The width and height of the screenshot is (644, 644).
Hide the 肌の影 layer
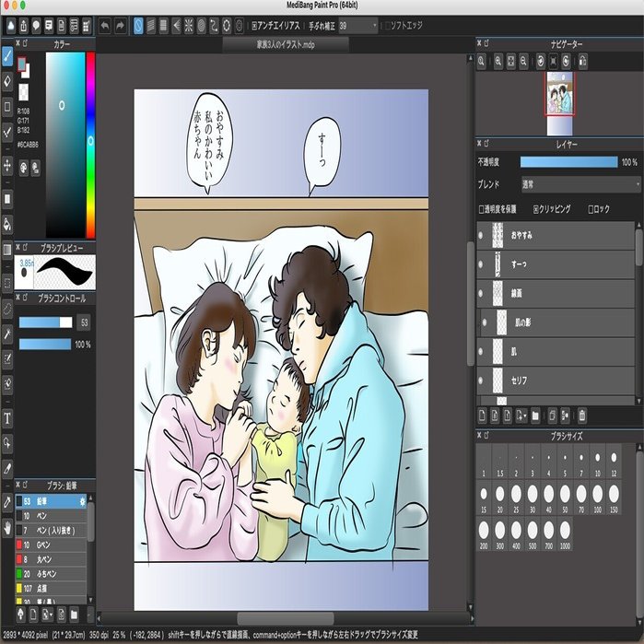485,322
